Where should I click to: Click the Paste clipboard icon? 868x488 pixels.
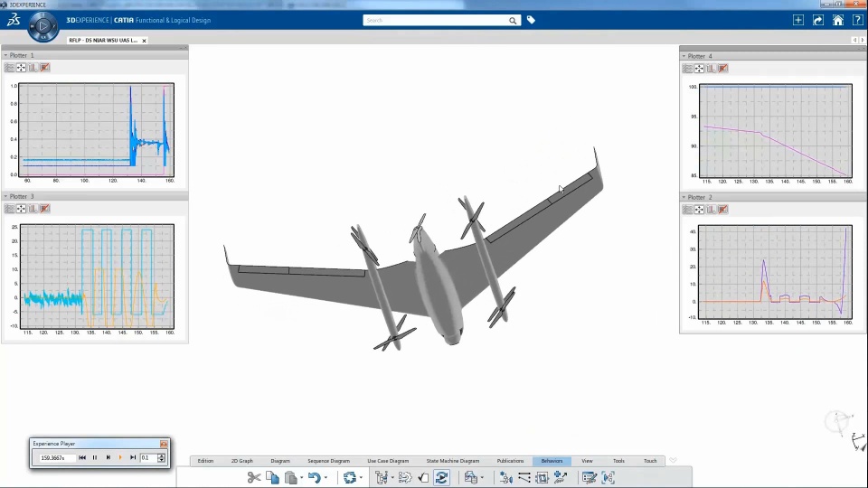pos(290,477)
